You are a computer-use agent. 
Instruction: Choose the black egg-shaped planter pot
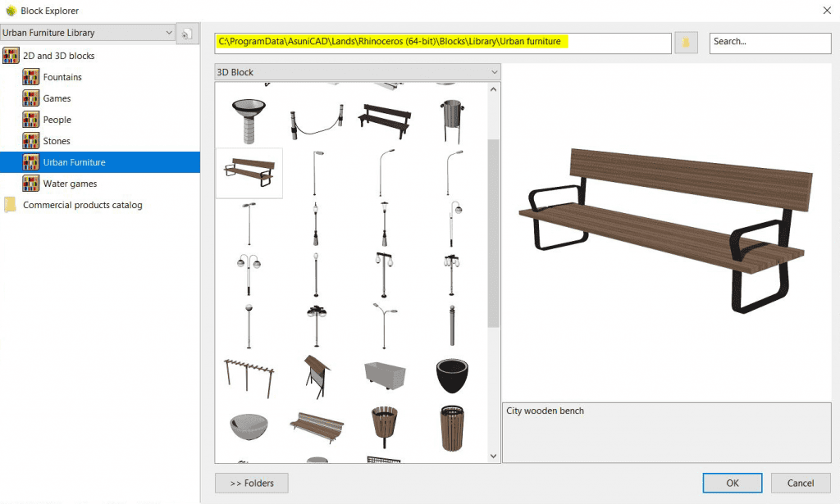[x=452, y=375]
